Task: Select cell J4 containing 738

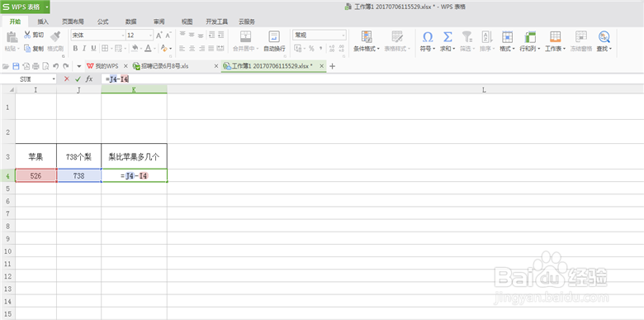Action: [79, 175]
